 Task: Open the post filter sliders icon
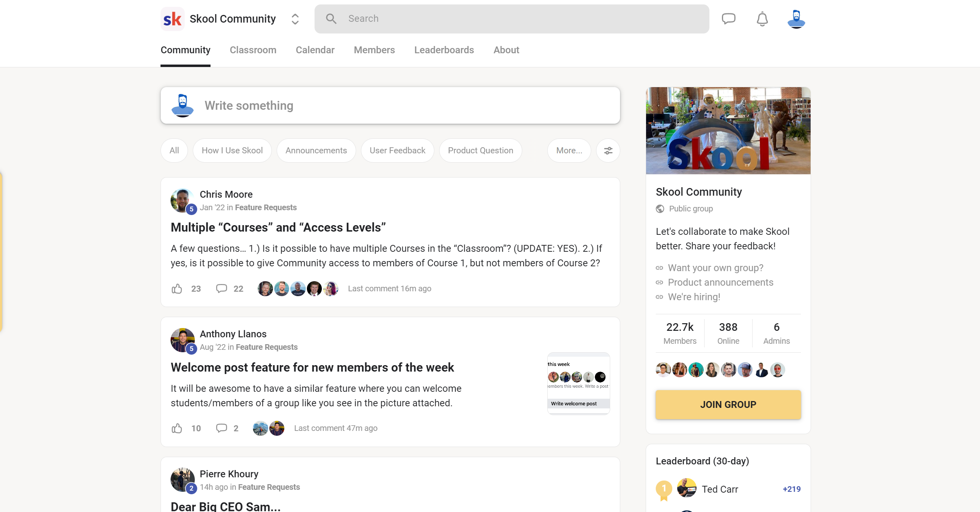click(x=608, y=150)
